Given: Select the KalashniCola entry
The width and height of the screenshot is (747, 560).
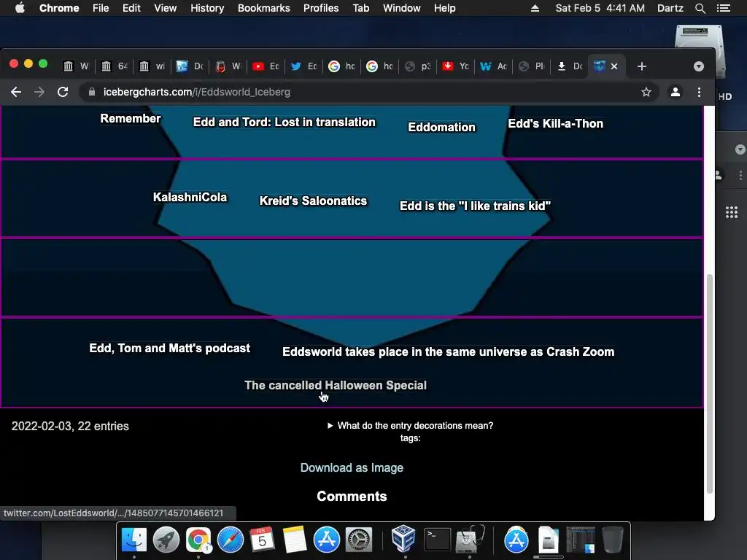Looking at the screenshot, I should [x=190, y=197].
